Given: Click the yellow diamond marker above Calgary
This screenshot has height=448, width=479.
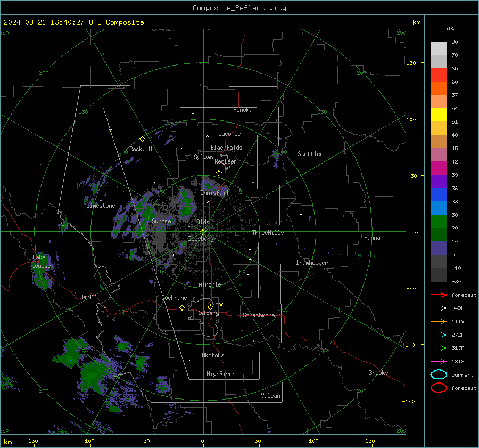Looking at the screenshot, I should click(x=210, y=307).
